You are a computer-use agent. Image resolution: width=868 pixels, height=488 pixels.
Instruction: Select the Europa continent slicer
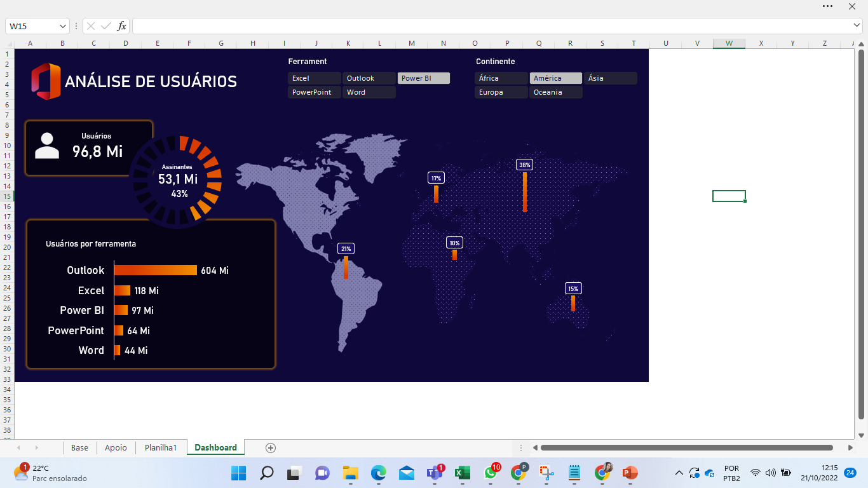[501, 92]
